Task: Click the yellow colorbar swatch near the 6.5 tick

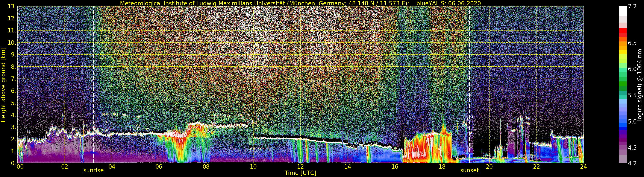Action: pyautogui.click(x=623, y=52)
